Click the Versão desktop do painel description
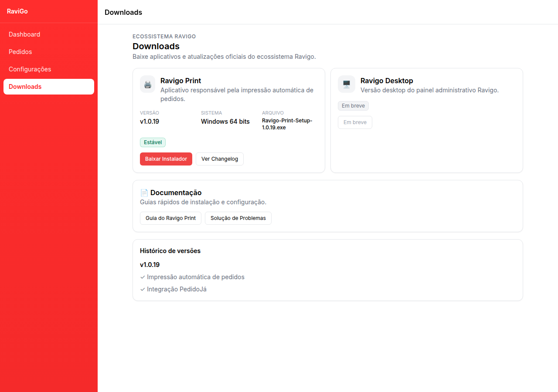The width and height of the screenshot is (558, 392). pyautogui.click(x=429, y=90)
